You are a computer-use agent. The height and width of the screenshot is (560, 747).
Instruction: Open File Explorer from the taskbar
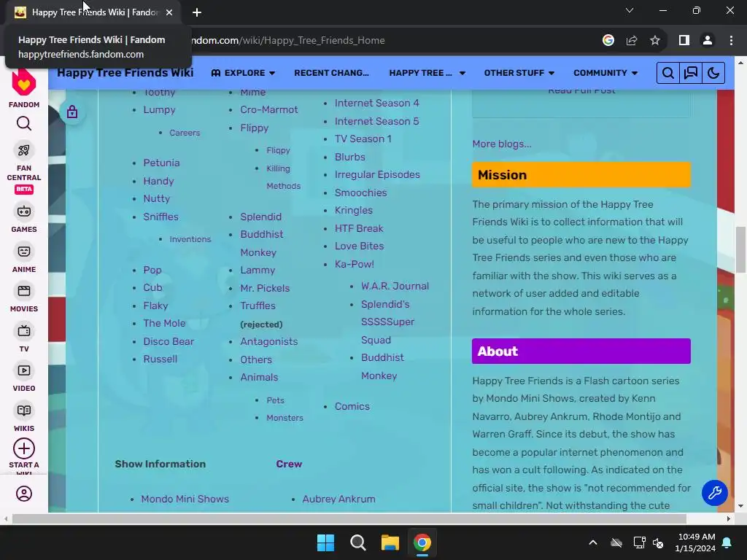click(390, 542)
